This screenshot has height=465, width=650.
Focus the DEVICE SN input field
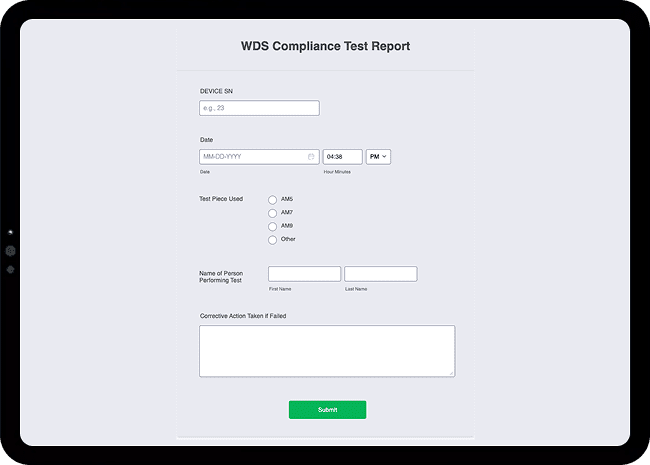pos(259,108)
